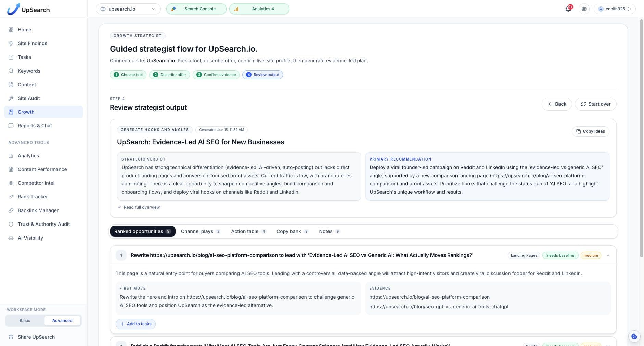Image resolution: width=644 pixels, height=346 pixels.
Task: Select Advanced workspace mode
Action: [62, 321]
